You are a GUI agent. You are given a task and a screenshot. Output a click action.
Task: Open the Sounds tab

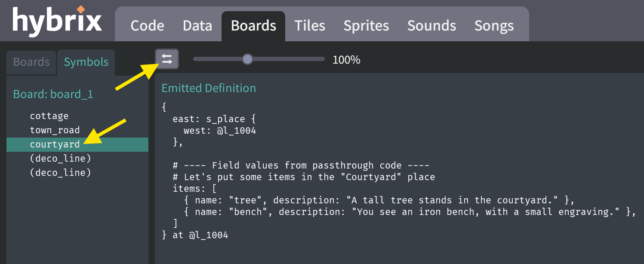tap(431, 25)
